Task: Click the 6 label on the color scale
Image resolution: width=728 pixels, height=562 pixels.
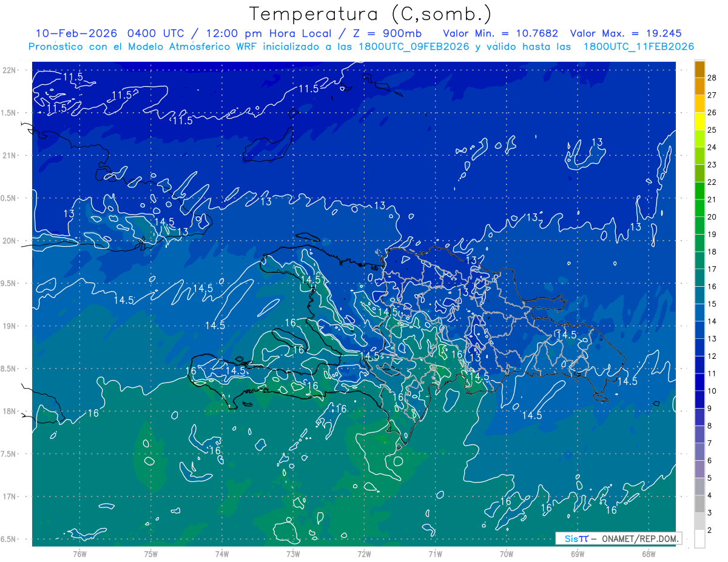Action: (709, 461)
